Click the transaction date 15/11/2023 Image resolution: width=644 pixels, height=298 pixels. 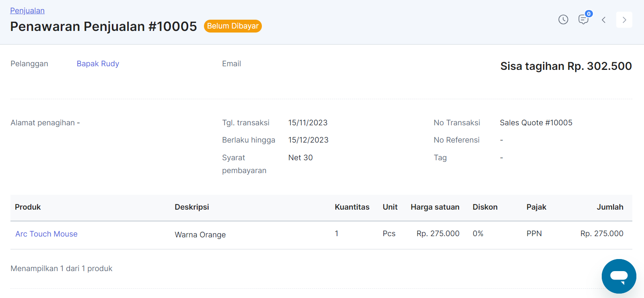(x=308, y=123)
